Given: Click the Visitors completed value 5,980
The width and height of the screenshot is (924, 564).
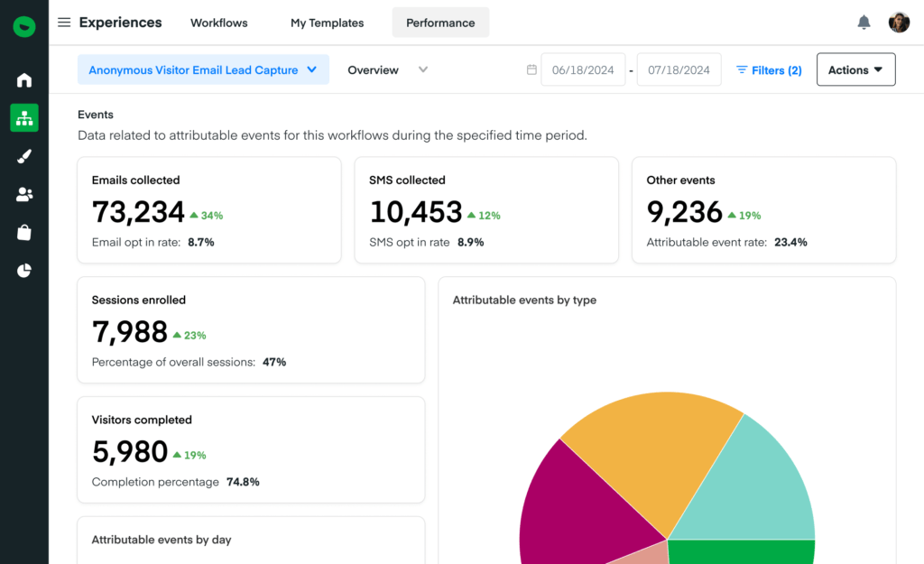Looking at the screenshot, I should pyautogui.click(x=130, y=452).
